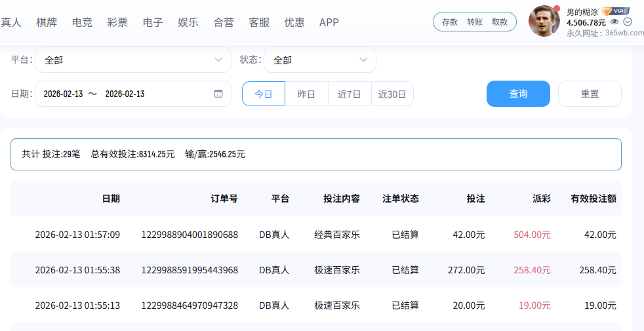The height and width of the screenshot is (331, 644).
Task: Click 转账 transfer link
Action: click(x=475, y=22)
